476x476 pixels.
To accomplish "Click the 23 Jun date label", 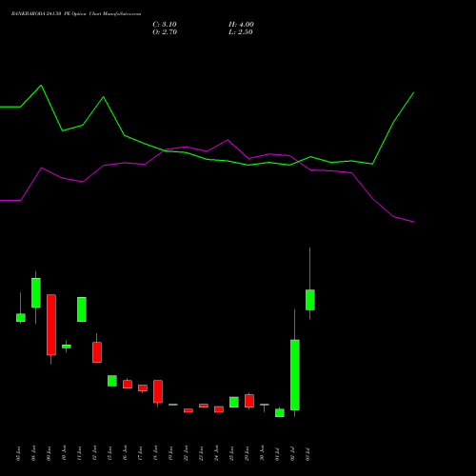I will tap(202, 453).
